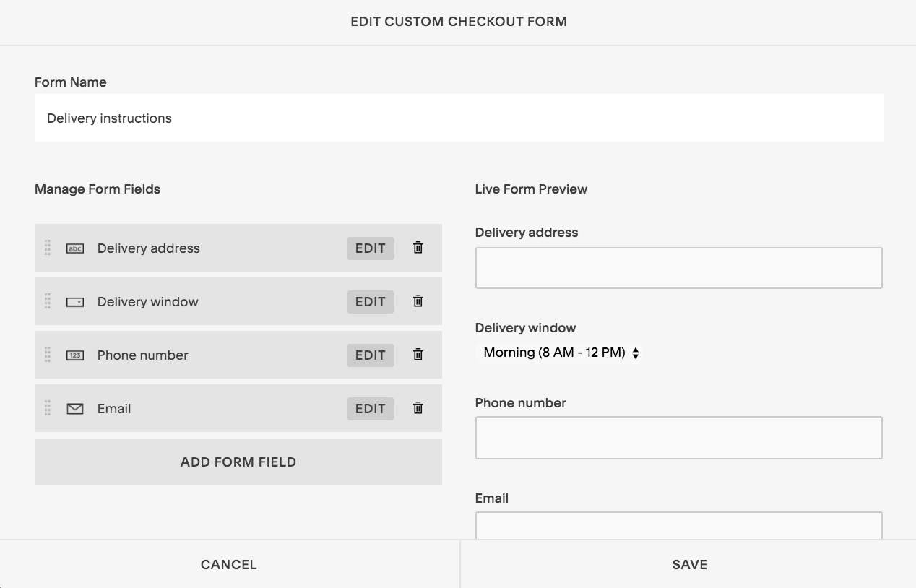Delete the Email form field

pyautogui.click(x=418, y=408)
